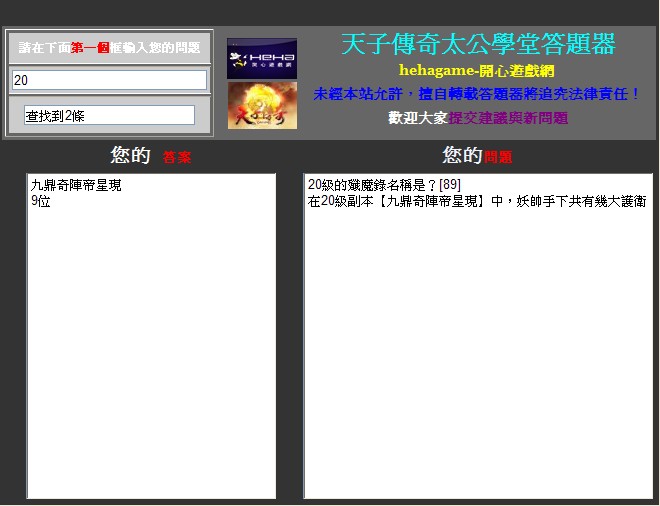Click the result count field 查找到2條

pos(109,115)
